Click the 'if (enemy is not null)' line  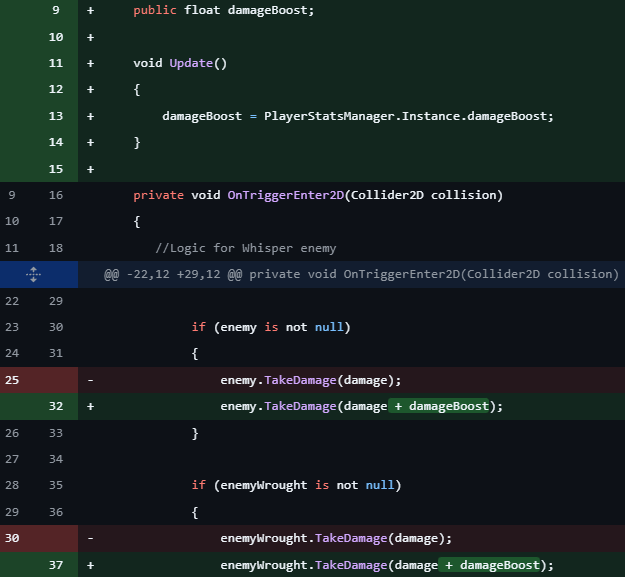point(271,327)
